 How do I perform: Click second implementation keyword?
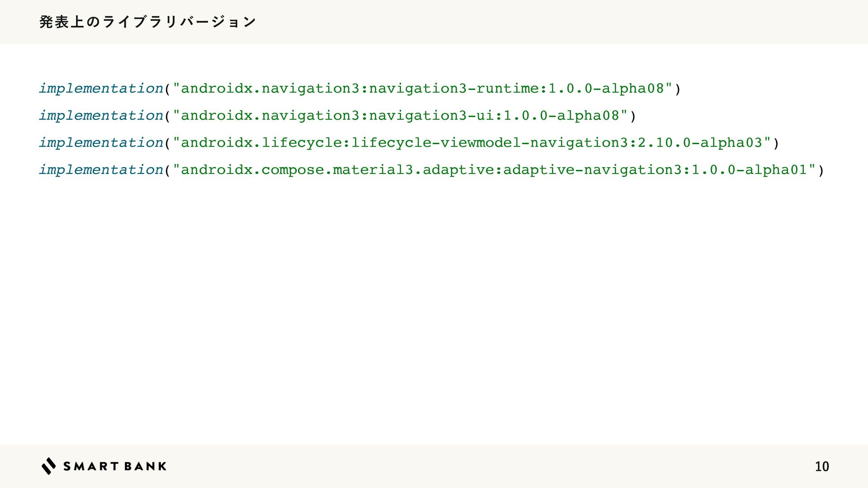tap(101, 116)
